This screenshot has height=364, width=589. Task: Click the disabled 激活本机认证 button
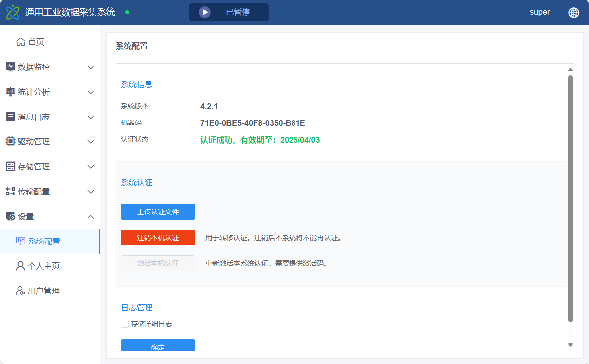pos(158,263)
